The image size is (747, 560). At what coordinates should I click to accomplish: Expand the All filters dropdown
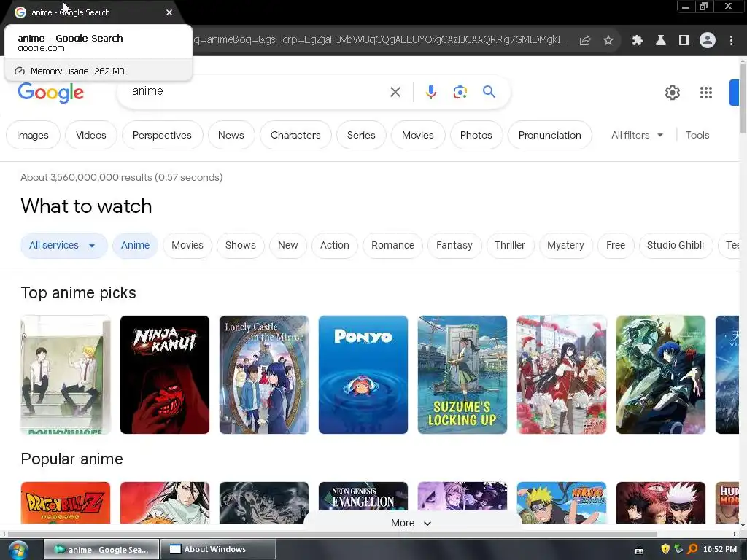(637, 135)
